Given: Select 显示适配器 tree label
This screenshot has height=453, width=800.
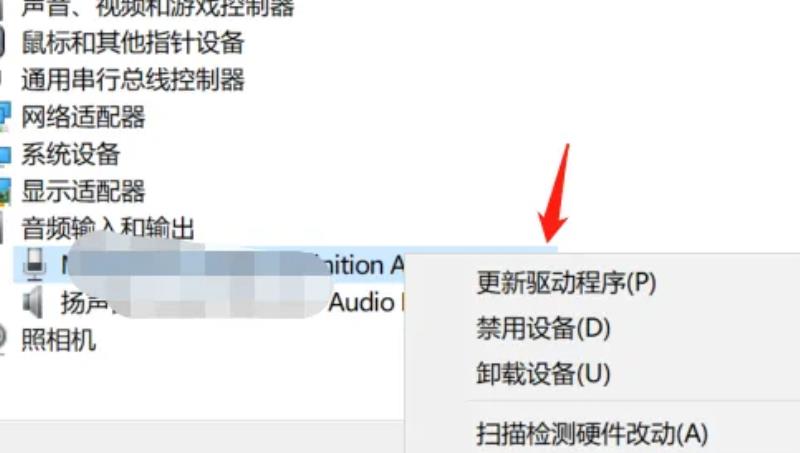Looking at the screenshot, I should click(83, 191).
